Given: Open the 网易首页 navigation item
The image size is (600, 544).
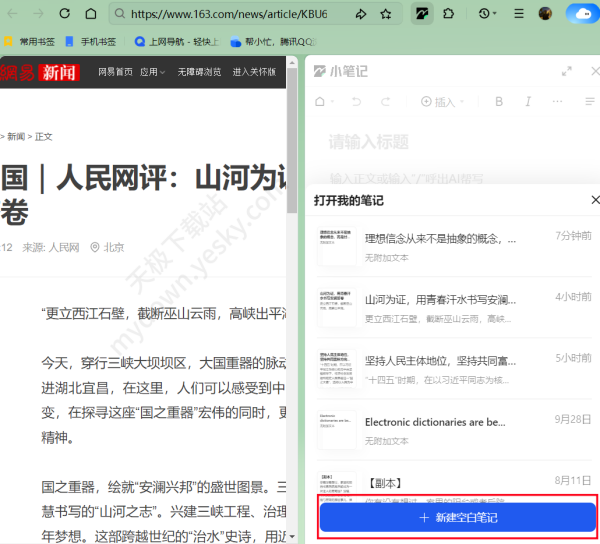Looking at the screenshot, I should coord(116,73).
